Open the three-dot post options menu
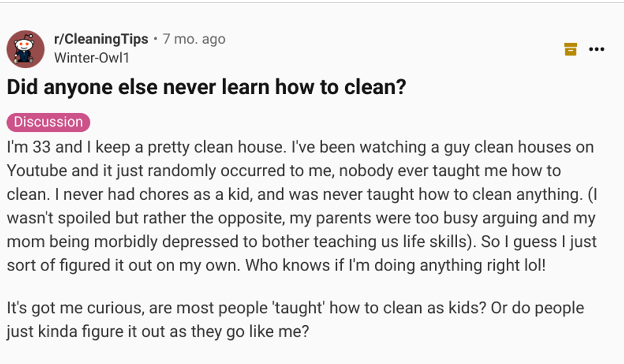 tap(597, 49)
